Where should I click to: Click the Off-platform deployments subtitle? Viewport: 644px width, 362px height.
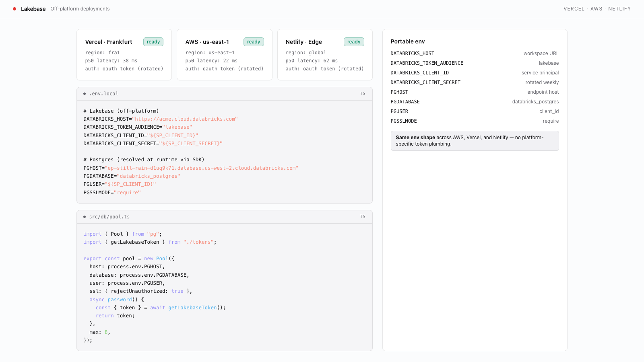pyautogui.click(x=80, y=9)
